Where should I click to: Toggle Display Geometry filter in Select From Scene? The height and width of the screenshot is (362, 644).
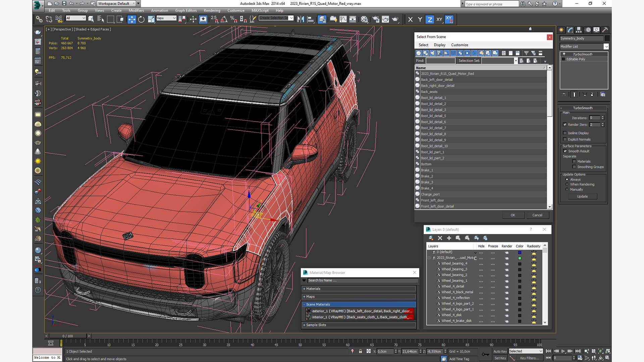click(x=419, y=53)
